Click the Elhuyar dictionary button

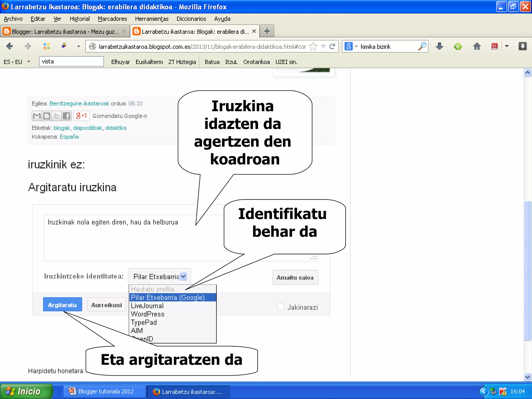(121, 62)
